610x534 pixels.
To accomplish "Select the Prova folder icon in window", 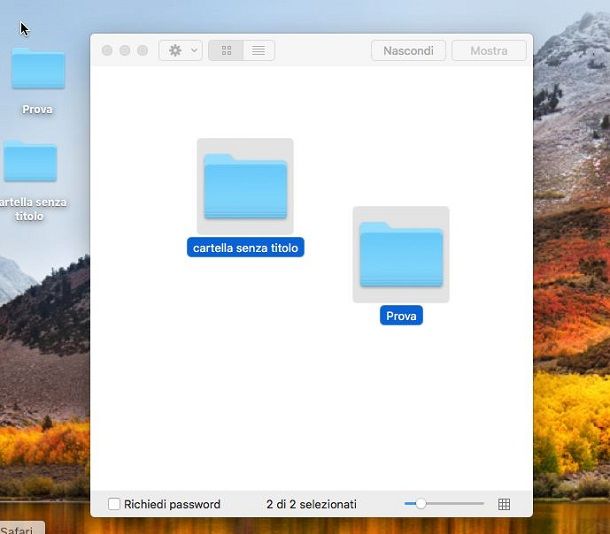I will 401,254.
